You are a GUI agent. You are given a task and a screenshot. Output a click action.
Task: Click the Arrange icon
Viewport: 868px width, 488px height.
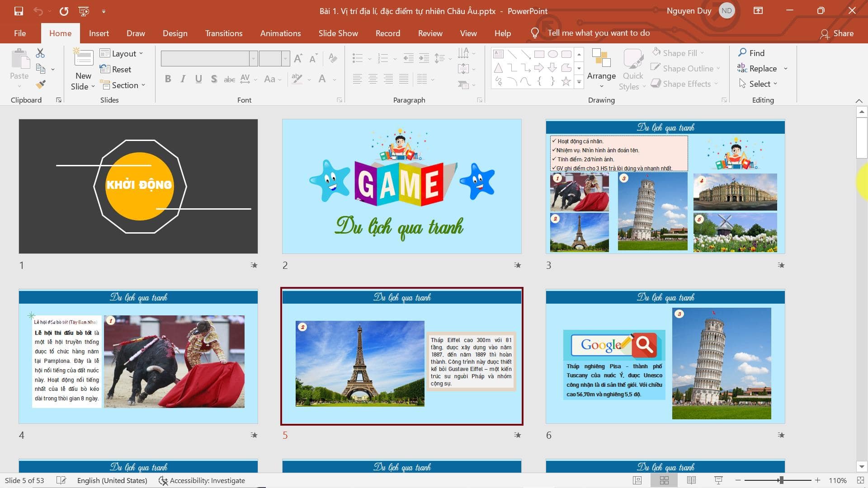(601, 58)
